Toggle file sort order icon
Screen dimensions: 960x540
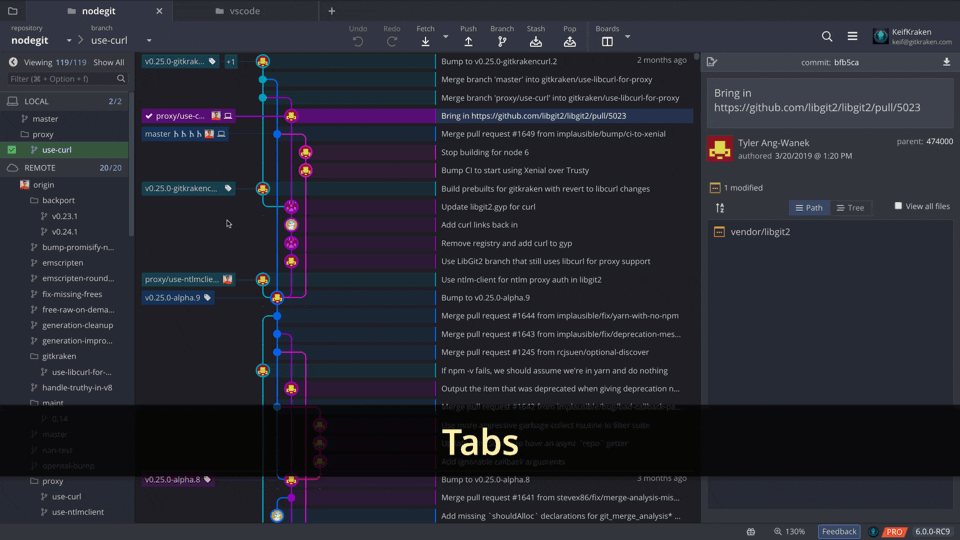[720, 208]
